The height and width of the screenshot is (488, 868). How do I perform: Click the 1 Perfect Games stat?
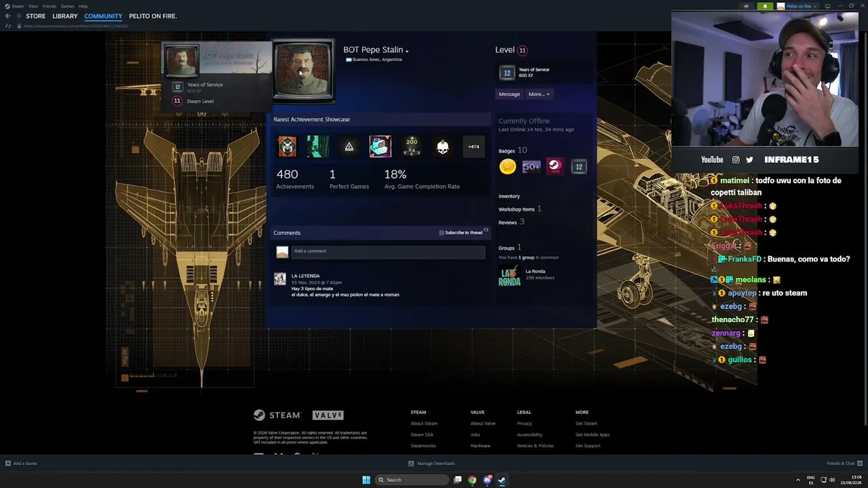pos(349,179)
